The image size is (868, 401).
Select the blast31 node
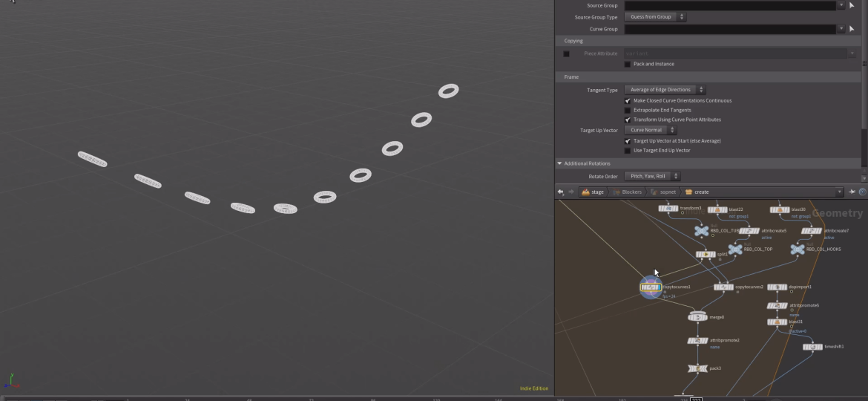pyautogui.click(x=777, y=322)
